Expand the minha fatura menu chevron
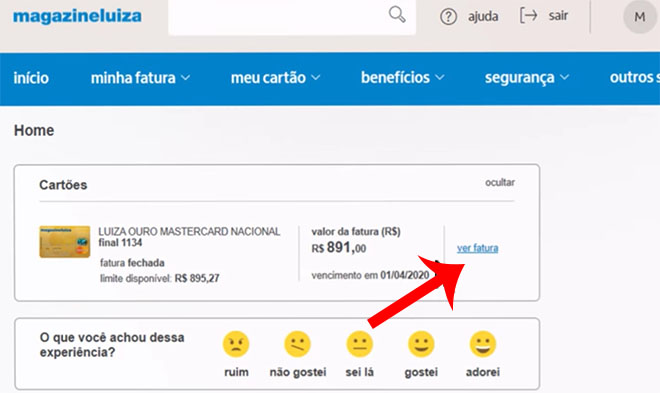This screenshot has width=660, height=393. 186,78
